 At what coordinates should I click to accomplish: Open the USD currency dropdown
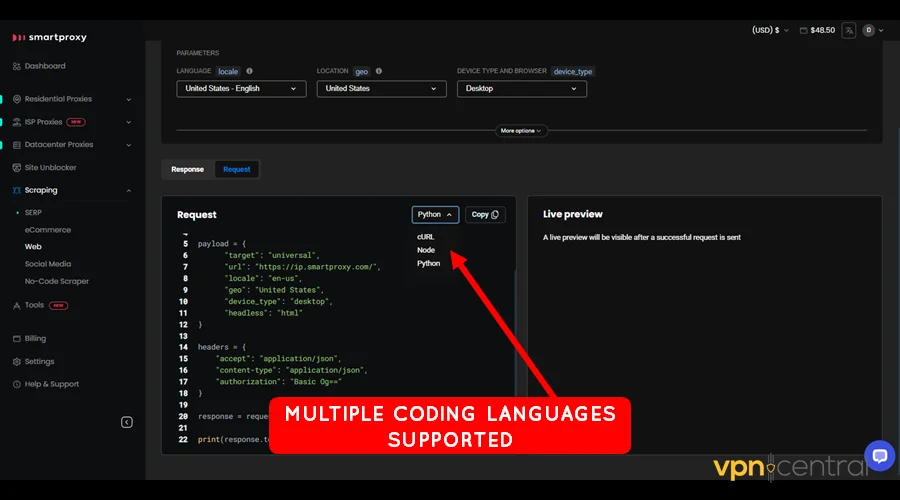[x=770, y=30]
